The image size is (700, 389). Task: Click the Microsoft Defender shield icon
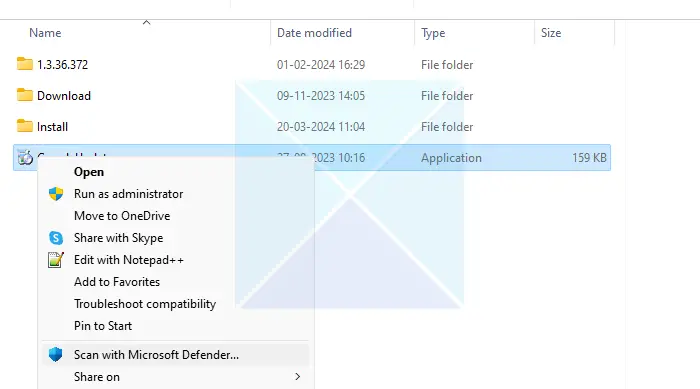55,355
